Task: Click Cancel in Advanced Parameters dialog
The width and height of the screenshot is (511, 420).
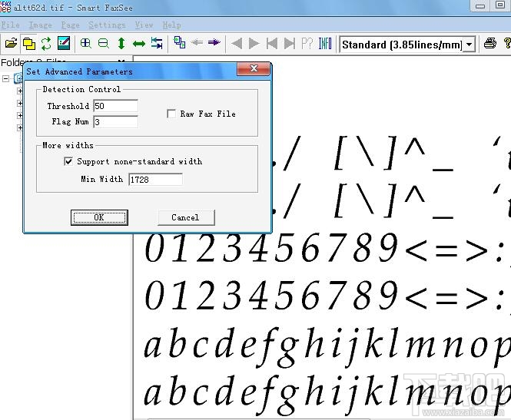Action: [x=186, y=217]
